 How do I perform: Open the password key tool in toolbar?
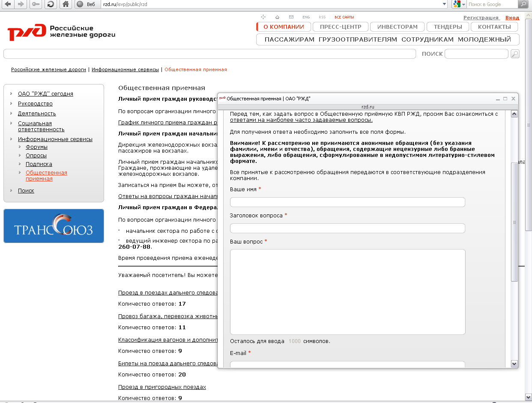[36, 4]
